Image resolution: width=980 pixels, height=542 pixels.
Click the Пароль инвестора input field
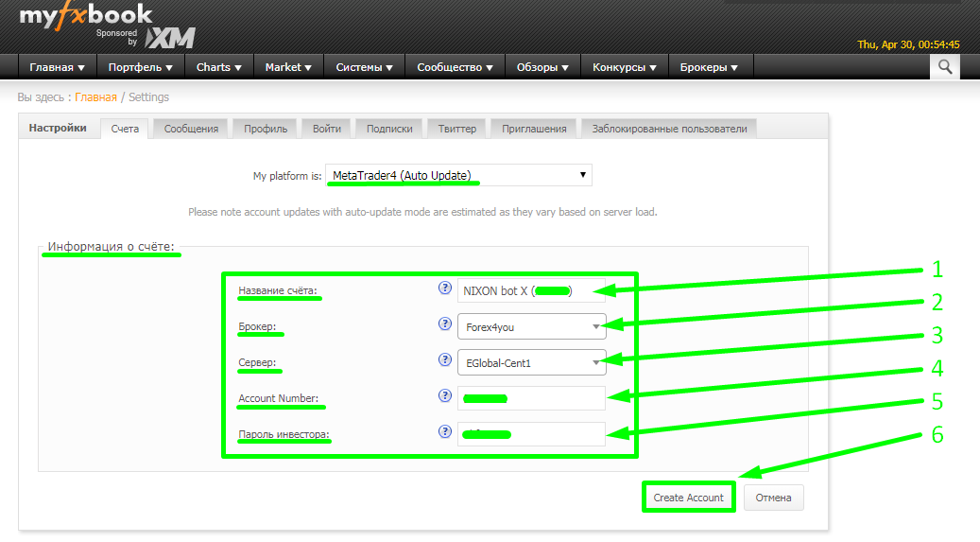tap(531, 434)
